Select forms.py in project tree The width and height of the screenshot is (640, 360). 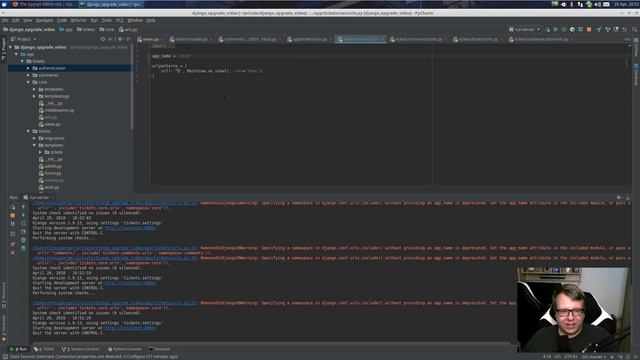[50, 173]
